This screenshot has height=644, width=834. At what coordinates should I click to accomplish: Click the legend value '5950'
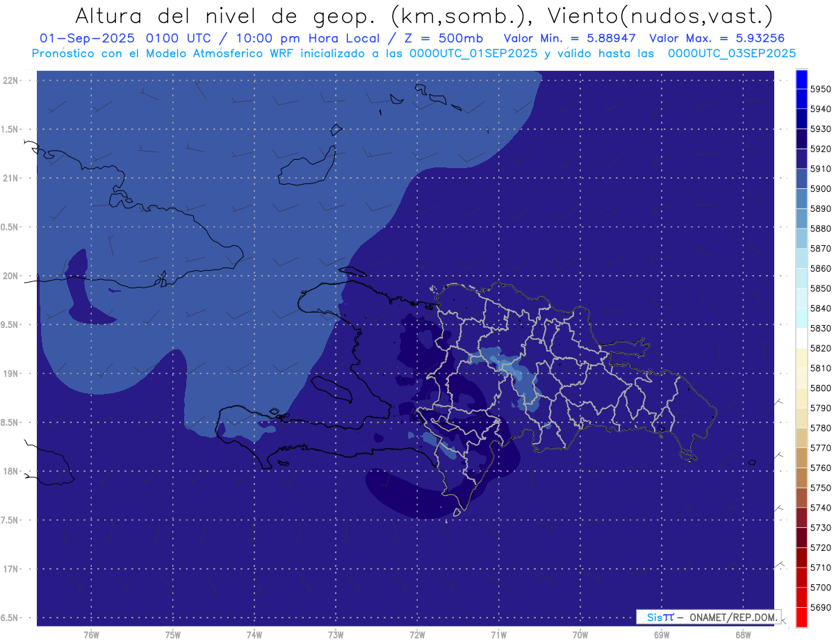pyautogui.click(x=820, y=90)
